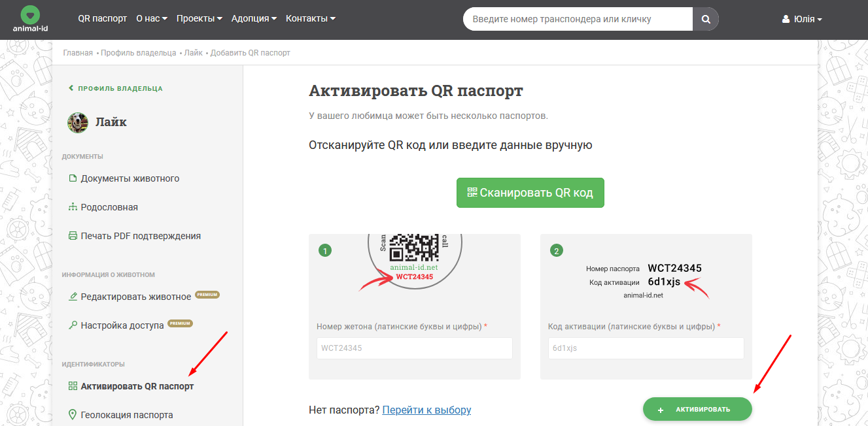Open Документы животного sidebar item

[130, 178]
